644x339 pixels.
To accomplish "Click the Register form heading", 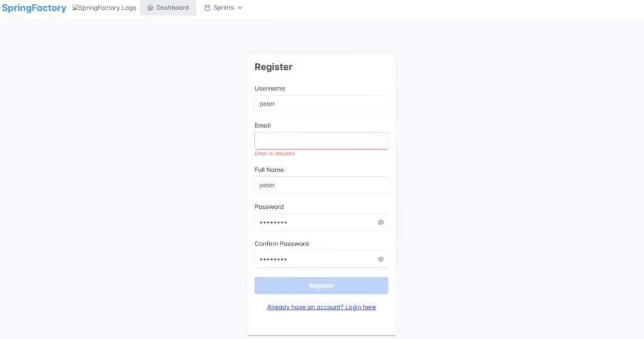I will click(273, 67).
